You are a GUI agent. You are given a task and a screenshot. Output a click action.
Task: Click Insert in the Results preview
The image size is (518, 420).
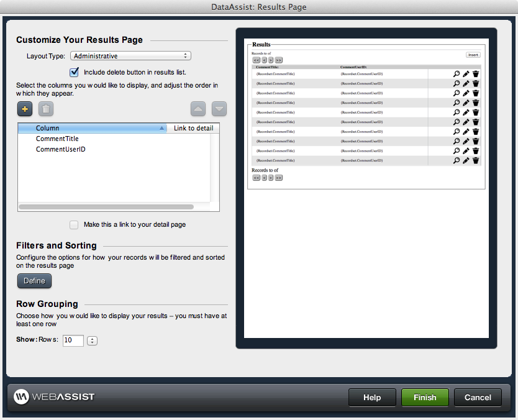click(473, 54)
